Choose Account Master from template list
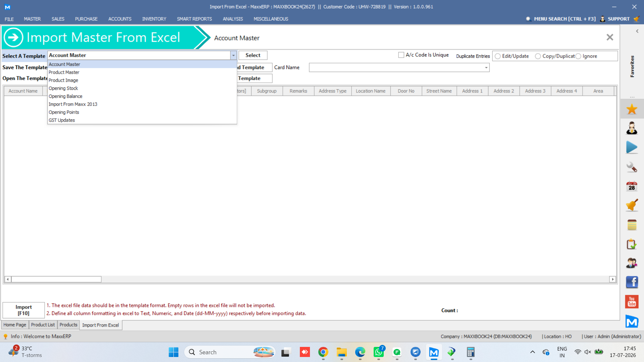The width and height of the screenshot is (644, 362). (x=142, y=64)
